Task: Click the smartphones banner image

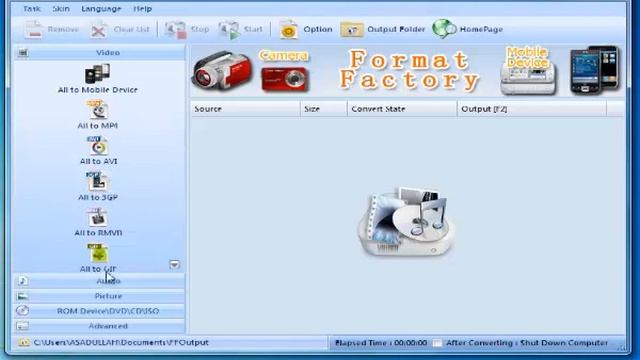Action: tap(595, 70)
